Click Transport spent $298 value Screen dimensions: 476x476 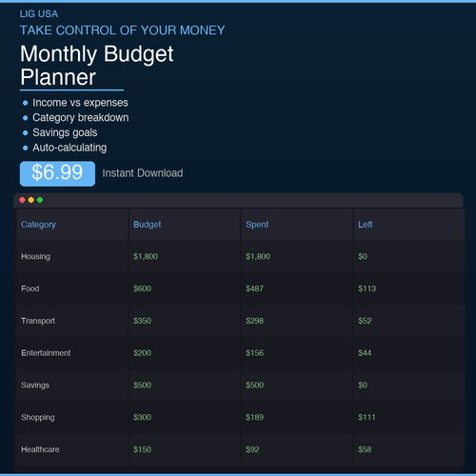[254, 321]
